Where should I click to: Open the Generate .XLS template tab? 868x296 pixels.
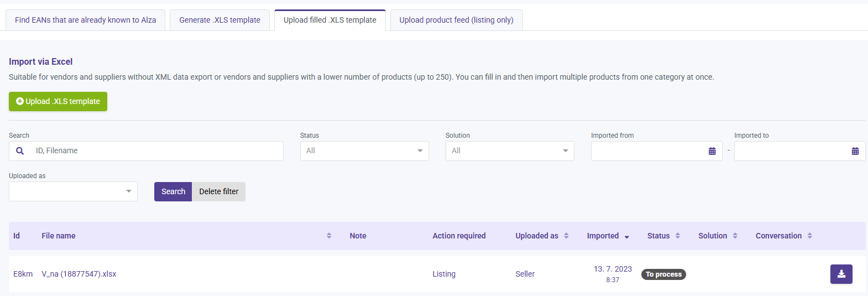pos(219,20)
